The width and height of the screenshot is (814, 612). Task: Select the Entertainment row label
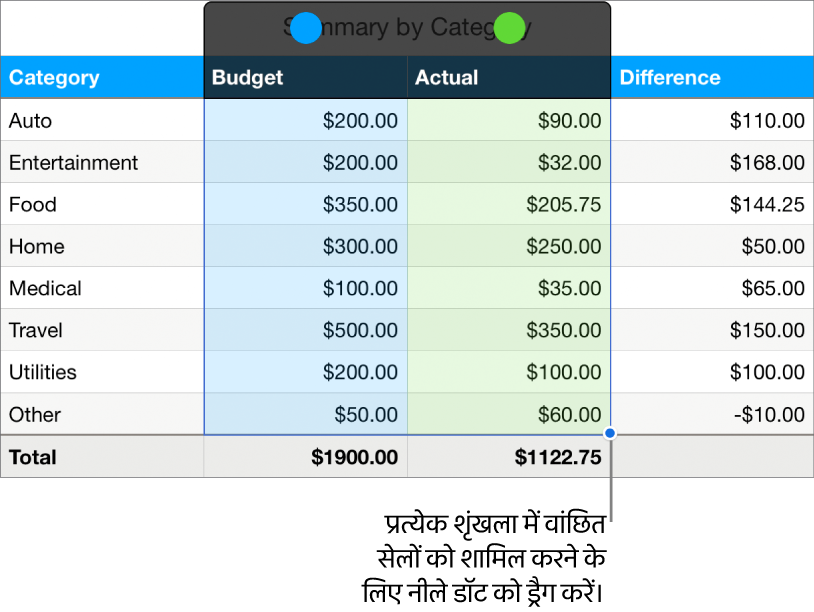73,163
